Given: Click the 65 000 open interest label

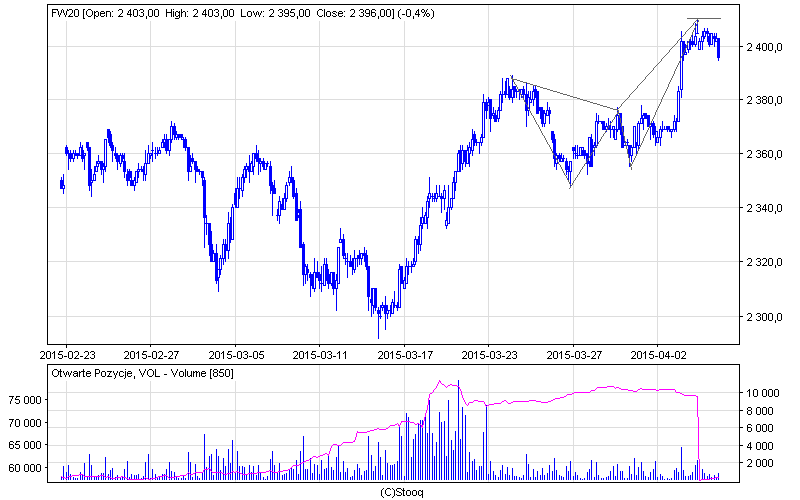Looking at the screenshot, I should tap(25, 445).
